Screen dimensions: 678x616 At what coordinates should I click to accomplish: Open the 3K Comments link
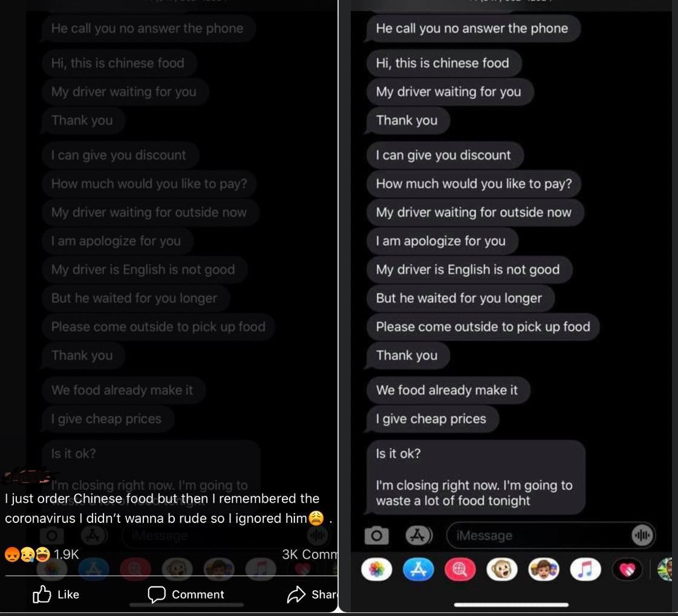tap(310, 554)
